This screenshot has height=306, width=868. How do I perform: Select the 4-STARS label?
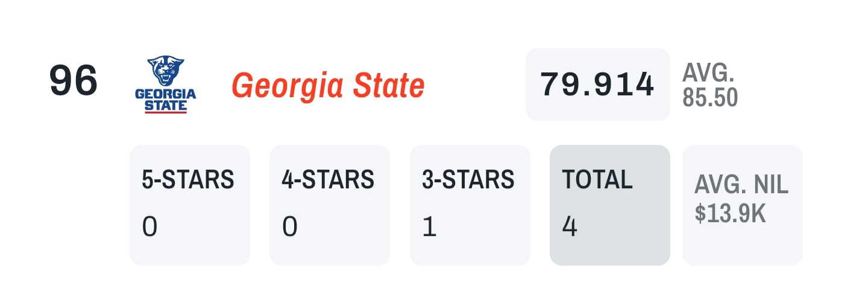point(328,179)
